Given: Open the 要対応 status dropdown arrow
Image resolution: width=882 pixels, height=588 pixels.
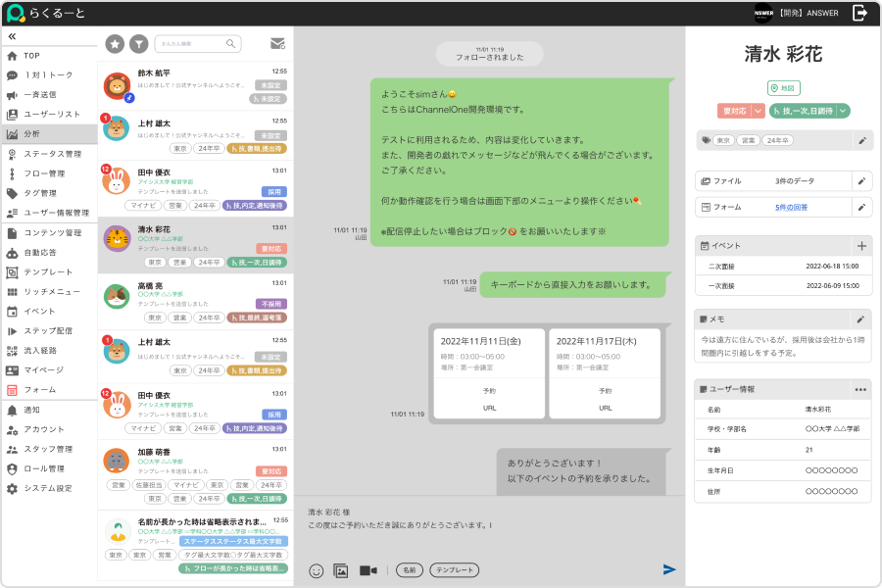Looking at the screenshot, I should (759, 111).
